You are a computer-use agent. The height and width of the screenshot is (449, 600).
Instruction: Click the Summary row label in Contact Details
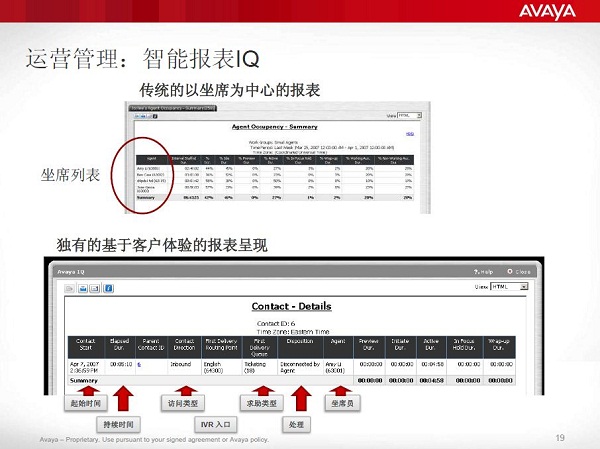tap(84, 380)
